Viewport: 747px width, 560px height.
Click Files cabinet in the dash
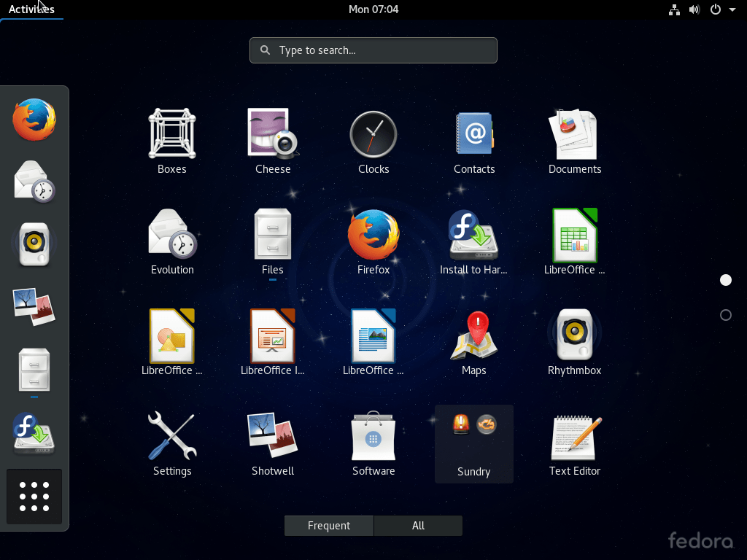pyautogui.click(x=34, y=370)
